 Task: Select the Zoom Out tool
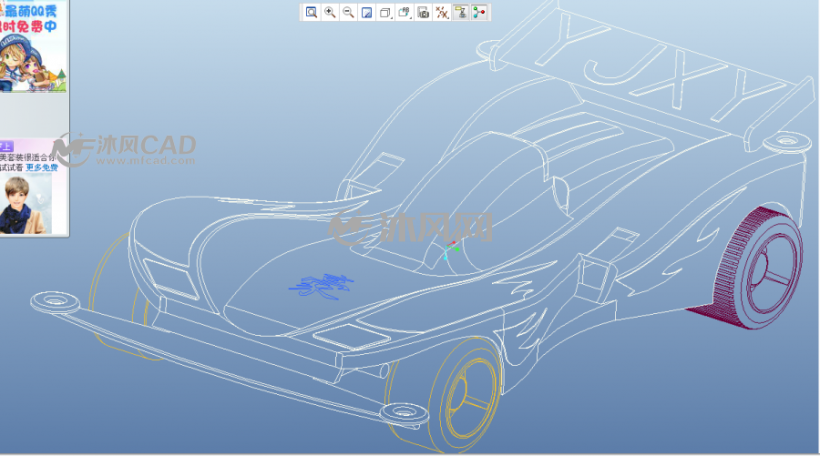(348, 13)
